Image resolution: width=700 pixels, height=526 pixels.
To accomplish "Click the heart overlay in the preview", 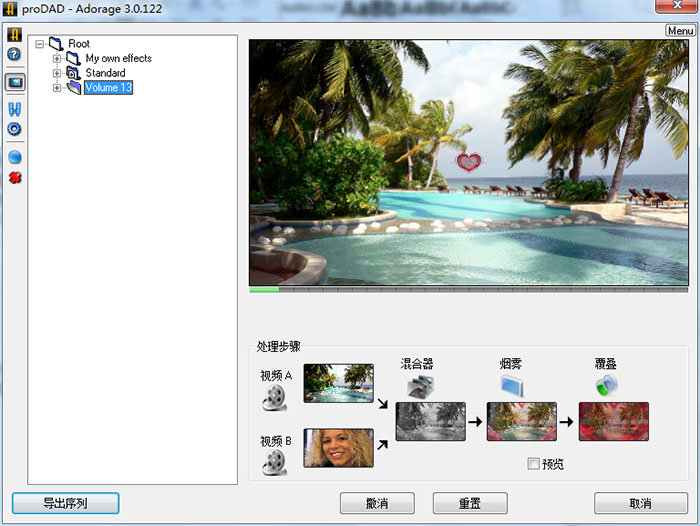I will [x=469, y=162].
